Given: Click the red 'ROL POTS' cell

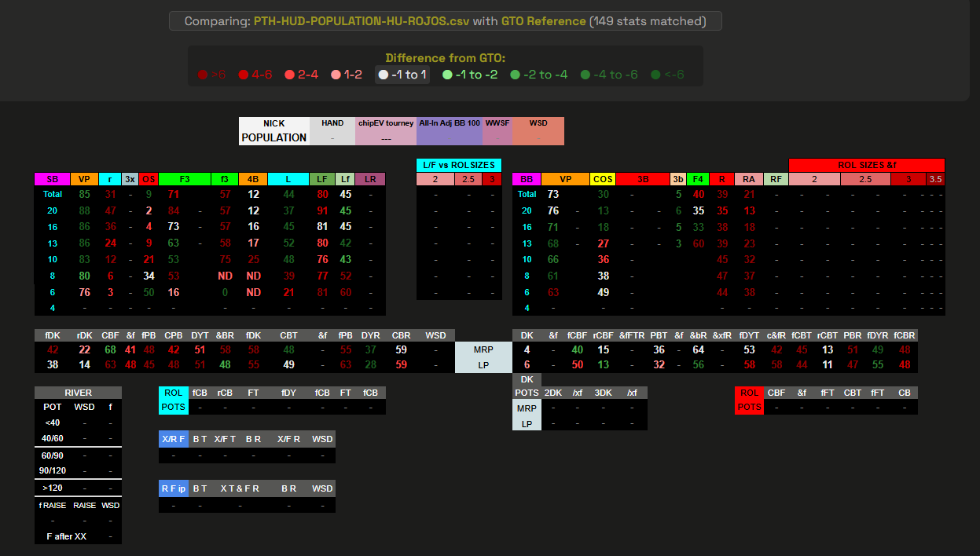Looking at the screenshot, I should (749, 400).
